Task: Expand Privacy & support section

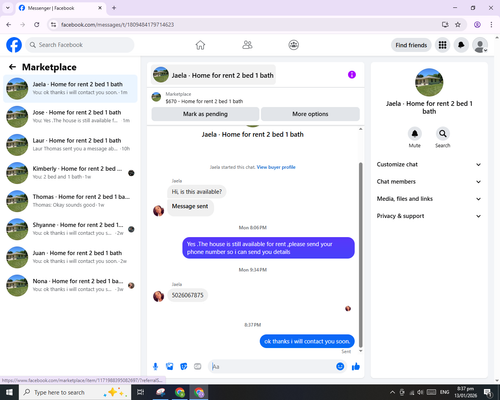Action: point(429,216)
